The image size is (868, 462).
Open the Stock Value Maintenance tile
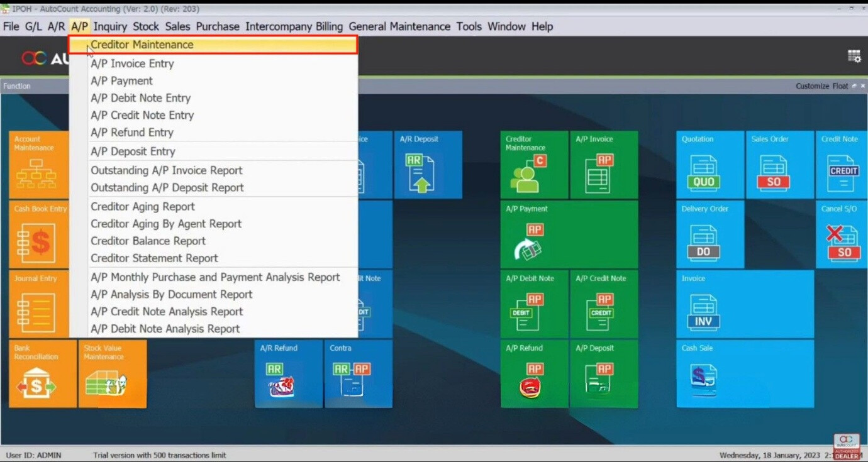[112, 374]
